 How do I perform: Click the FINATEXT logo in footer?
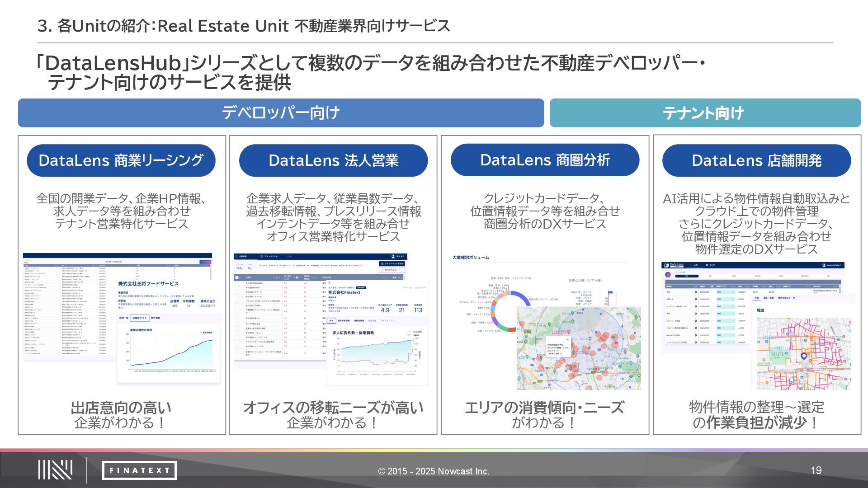pyautogui.click(x=139, y=470)
